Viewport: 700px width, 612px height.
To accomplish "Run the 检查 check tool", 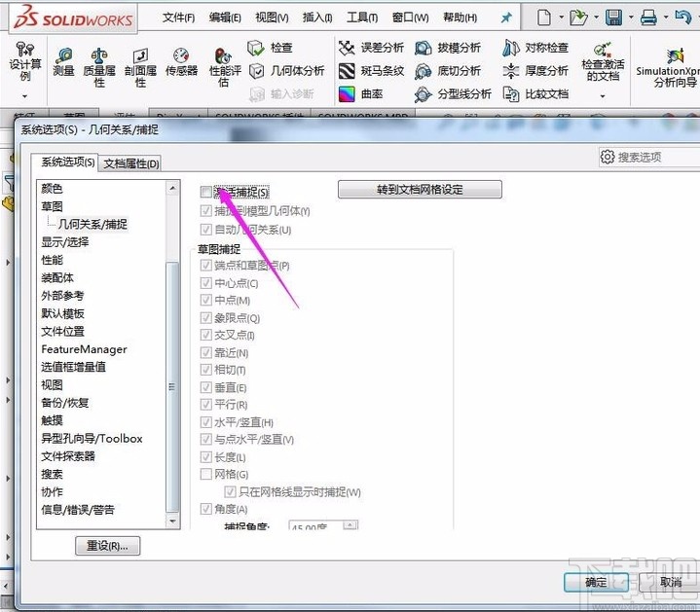I will click(x=270, y=48).
